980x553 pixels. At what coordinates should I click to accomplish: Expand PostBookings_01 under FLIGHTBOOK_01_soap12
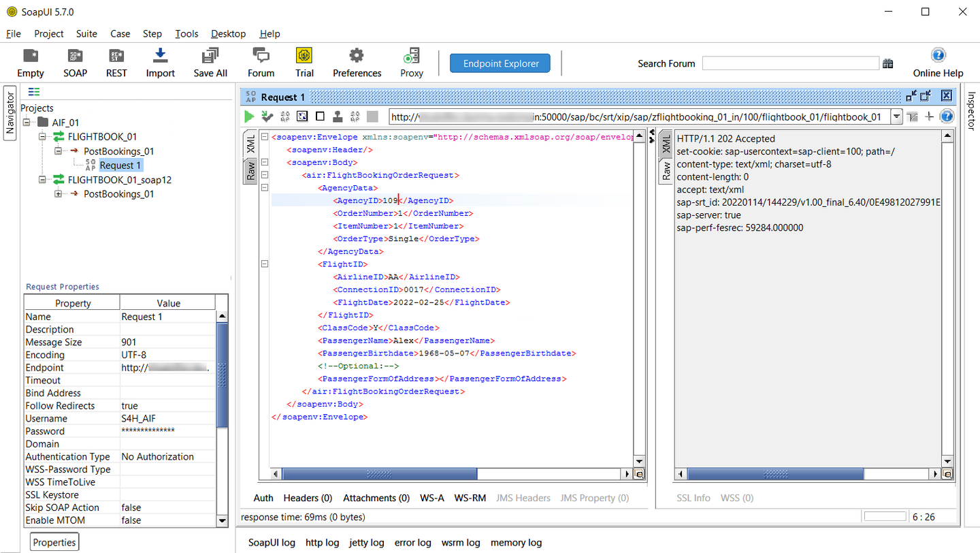click(x=58, y=194)
